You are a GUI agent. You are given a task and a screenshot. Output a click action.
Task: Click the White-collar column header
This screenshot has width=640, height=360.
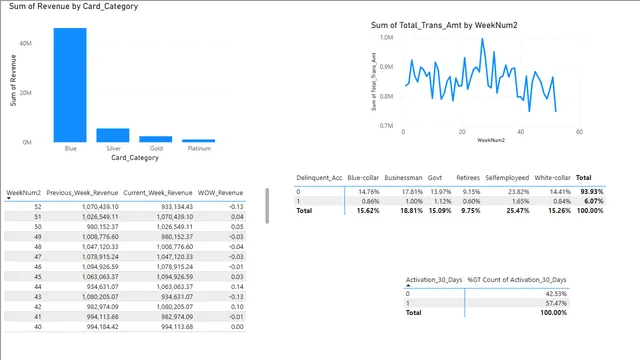click(552, 178)
